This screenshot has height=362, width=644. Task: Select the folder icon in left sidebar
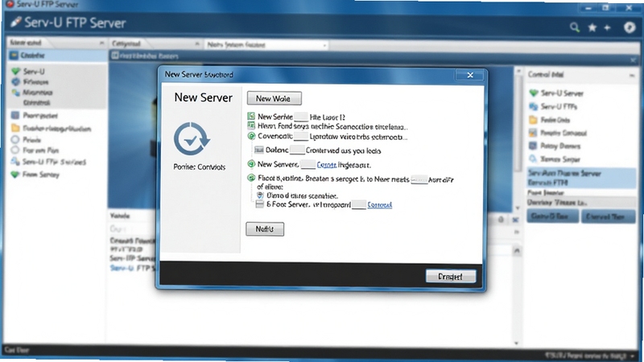(15, 128)
